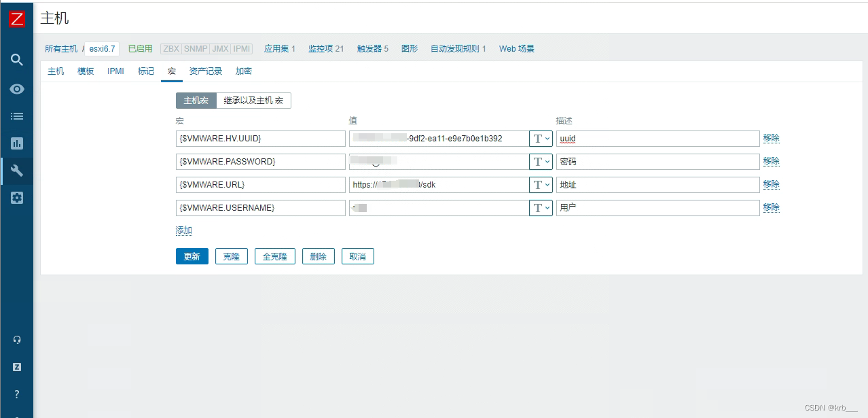Switch to the 模板 tab
Viewport: 868px width, 418px height.
pos(86,71)
